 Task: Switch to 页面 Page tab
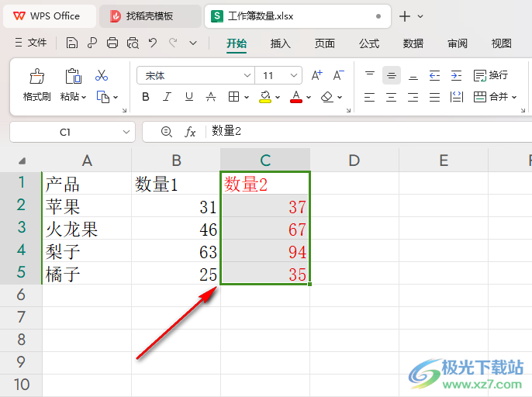[325, 43]
